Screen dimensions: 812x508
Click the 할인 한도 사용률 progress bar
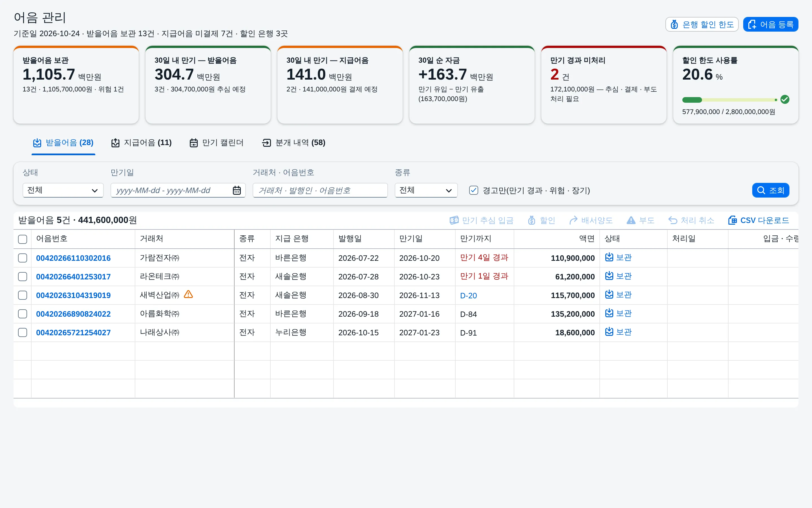[729, 100]
